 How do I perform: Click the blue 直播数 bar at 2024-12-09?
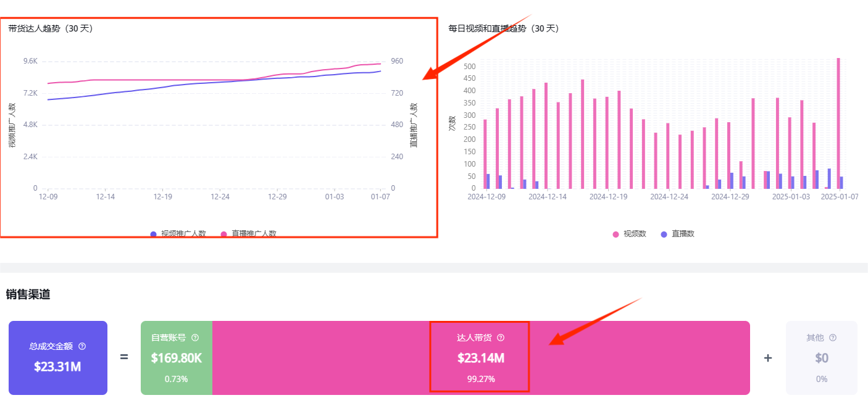click(x=488, y=181)
